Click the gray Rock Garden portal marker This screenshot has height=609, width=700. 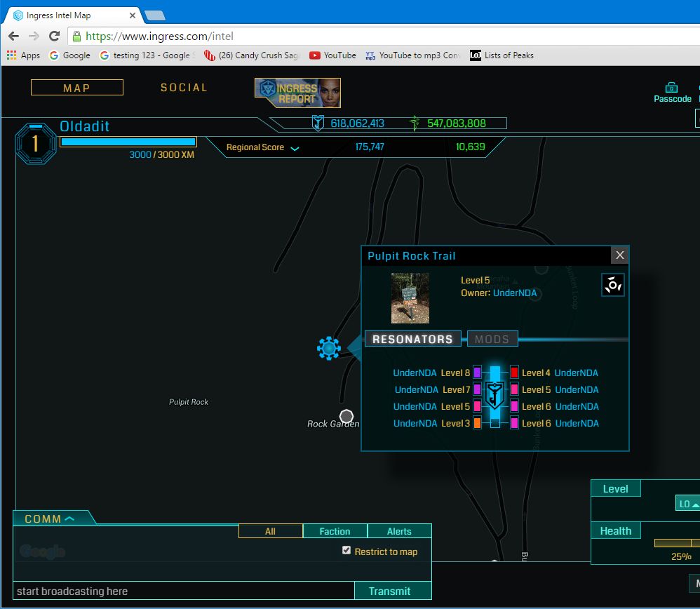[x=346, y=416]
